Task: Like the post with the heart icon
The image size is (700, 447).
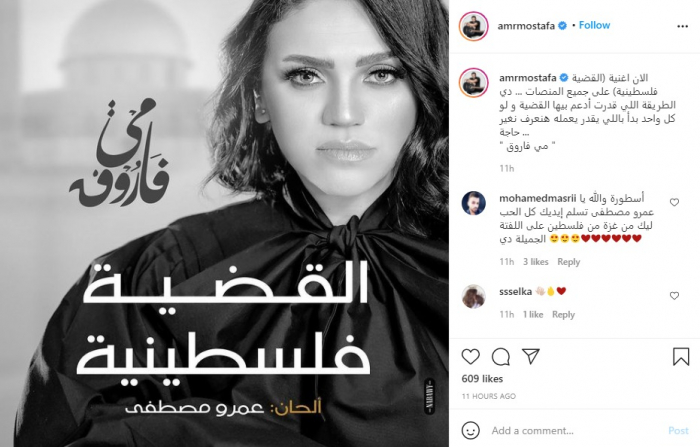Action: point(471,356)
